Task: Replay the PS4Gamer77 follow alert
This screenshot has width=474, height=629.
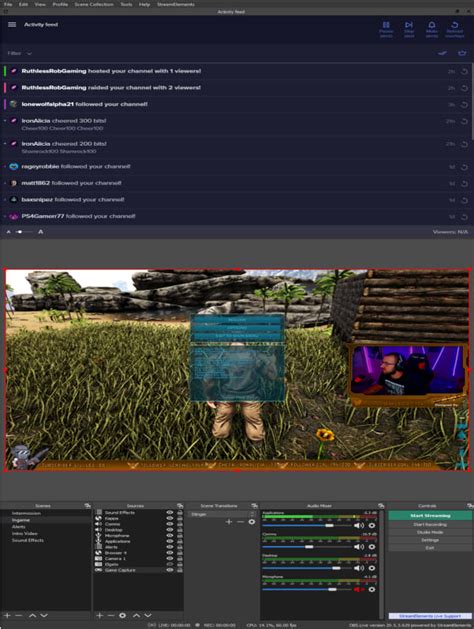Action: (464, 217)
